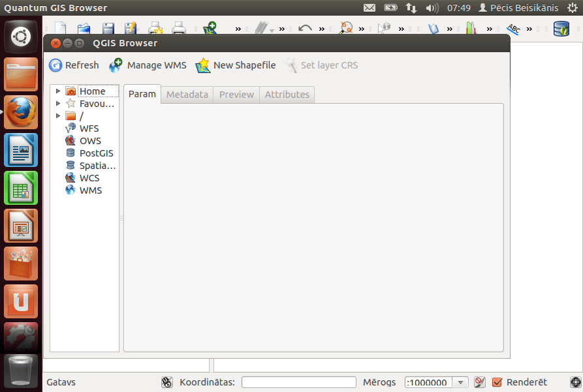Click the ABC labeling icon

pyautogui.click(x=514, y=29)
